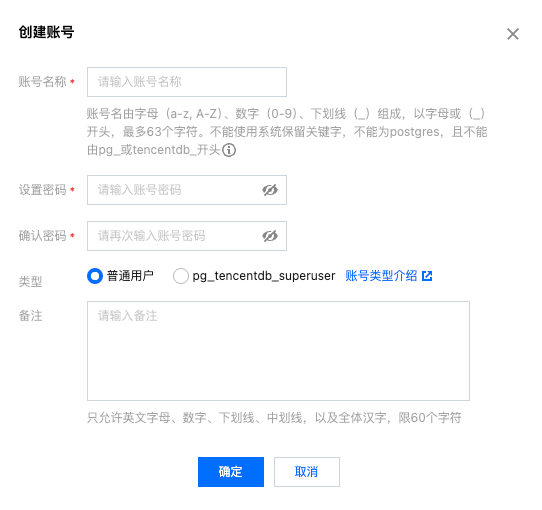Click the info icon after tencentdb_开头 hint
Screen dimensions: 542x510
(229, 150)
